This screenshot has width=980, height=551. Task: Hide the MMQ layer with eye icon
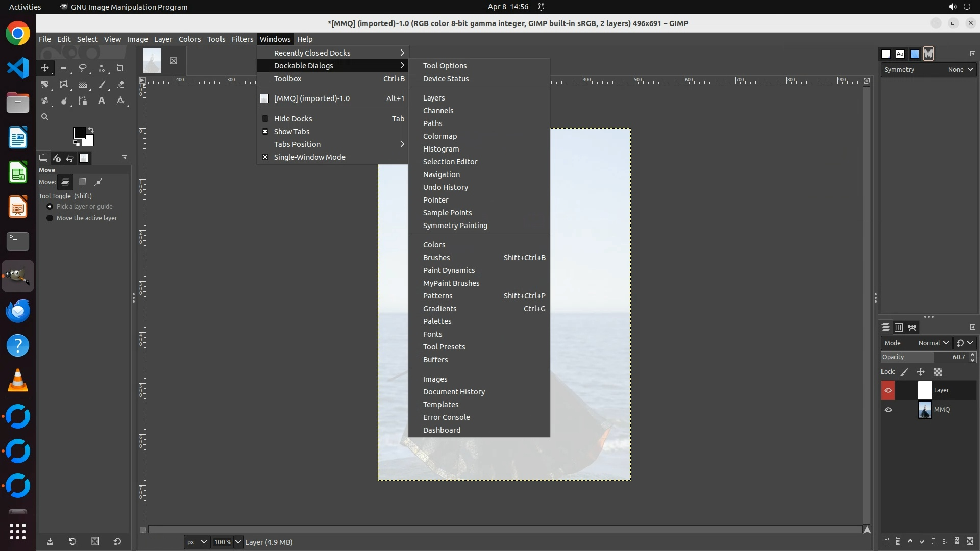coord(888,410)
